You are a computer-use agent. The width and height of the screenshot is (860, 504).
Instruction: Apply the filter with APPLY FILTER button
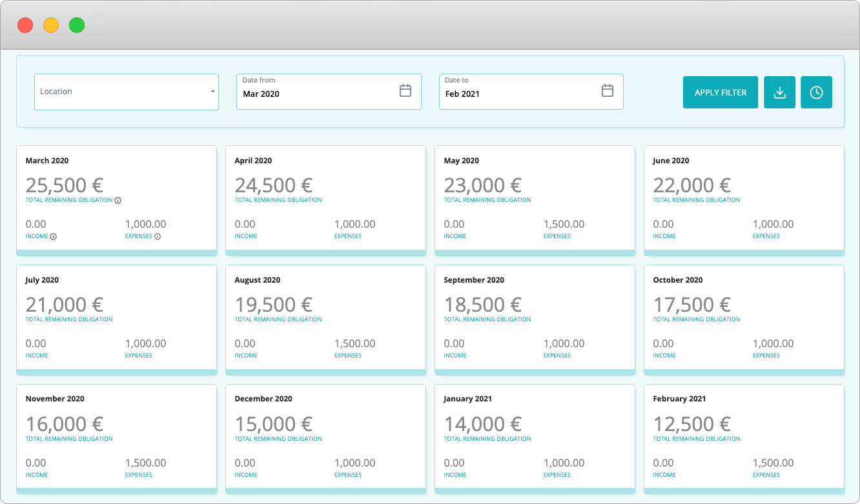pyautogui.click(x=721, y=92)
